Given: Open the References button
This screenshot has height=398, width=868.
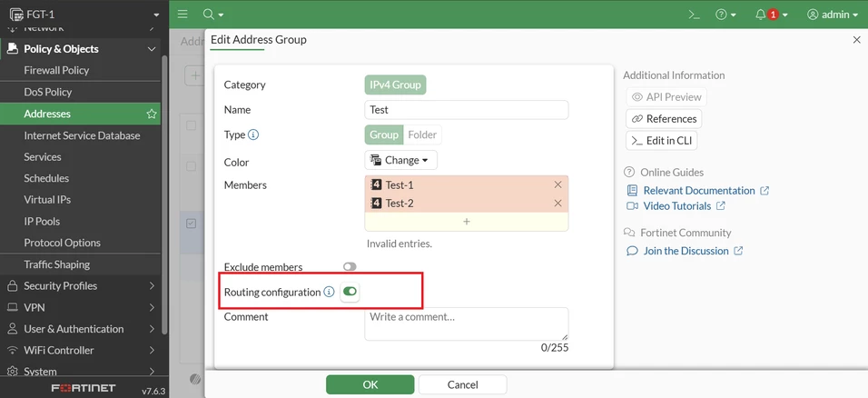Looking at the screenshot, I should pyautogui.click(x=664, y=119).
